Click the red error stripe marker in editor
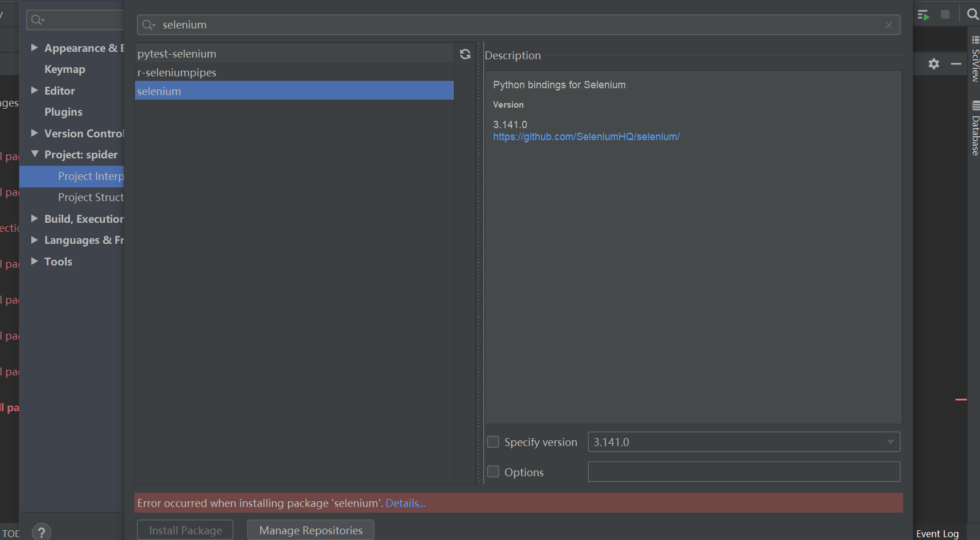Viewport: 980px width, 540px height. tap(961, 400)
